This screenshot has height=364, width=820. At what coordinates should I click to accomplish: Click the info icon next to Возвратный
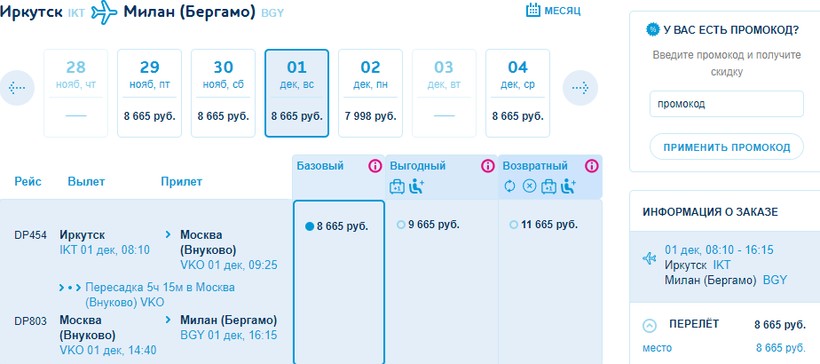coord(591,166)
